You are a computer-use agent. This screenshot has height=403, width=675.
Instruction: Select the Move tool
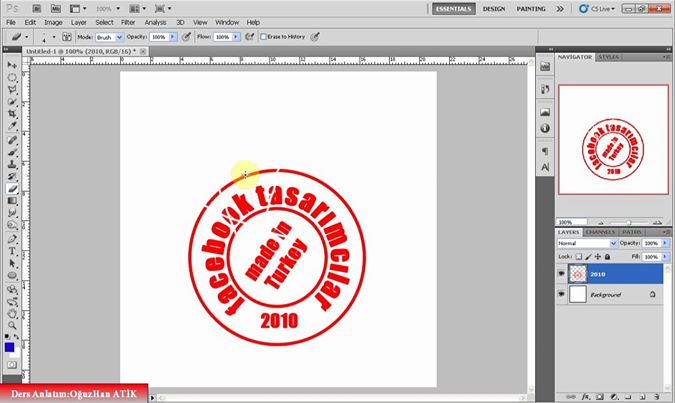[12, 65]
